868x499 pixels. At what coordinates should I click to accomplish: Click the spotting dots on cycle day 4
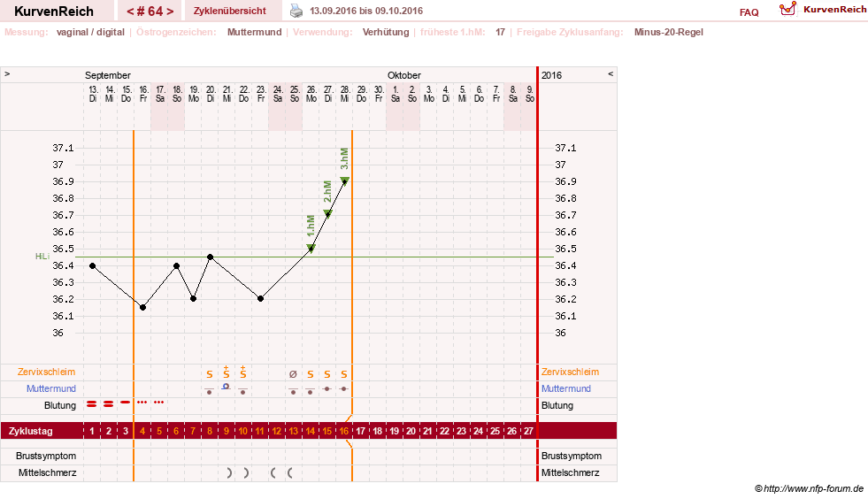pyautogui.click(x=142, y=402)
